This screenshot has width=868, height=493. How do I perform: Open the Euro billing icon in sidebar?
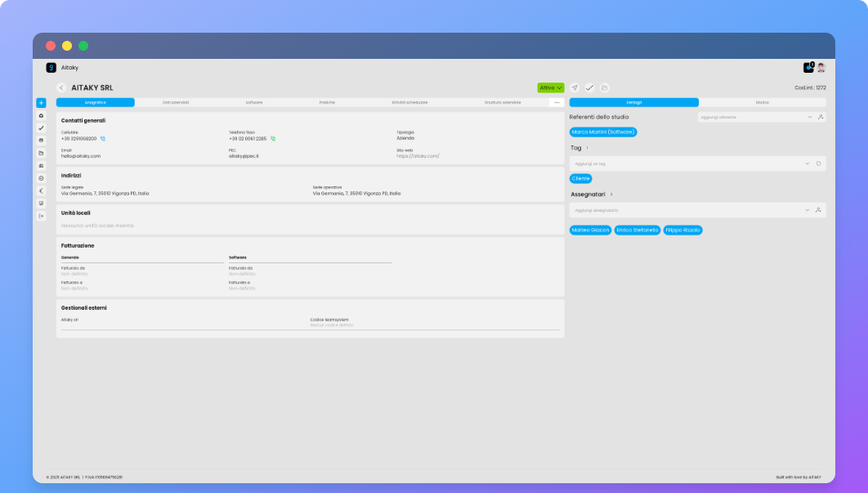coord(39,190)
